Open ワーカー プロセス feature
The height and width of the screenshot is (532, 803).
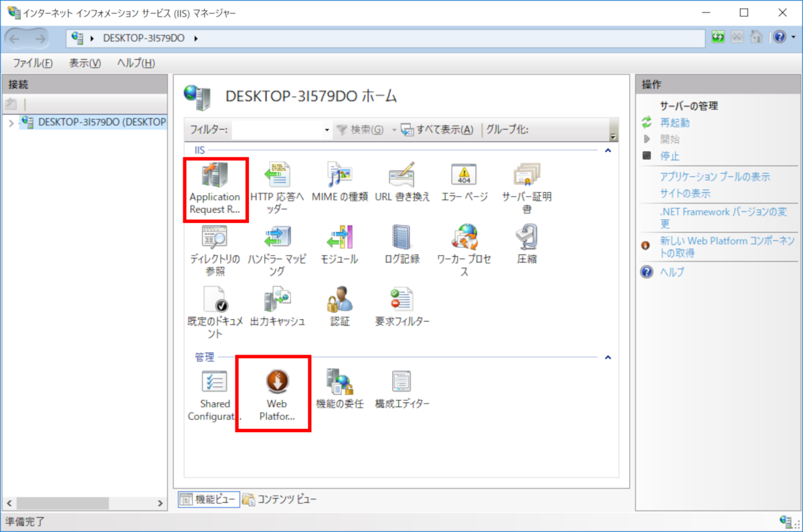[464, 251]
